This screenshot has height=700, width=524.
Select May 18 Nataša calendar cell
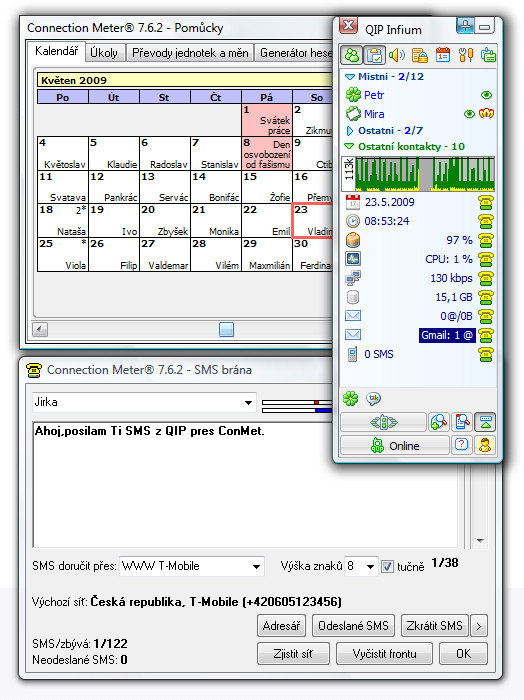click(62, 221)
